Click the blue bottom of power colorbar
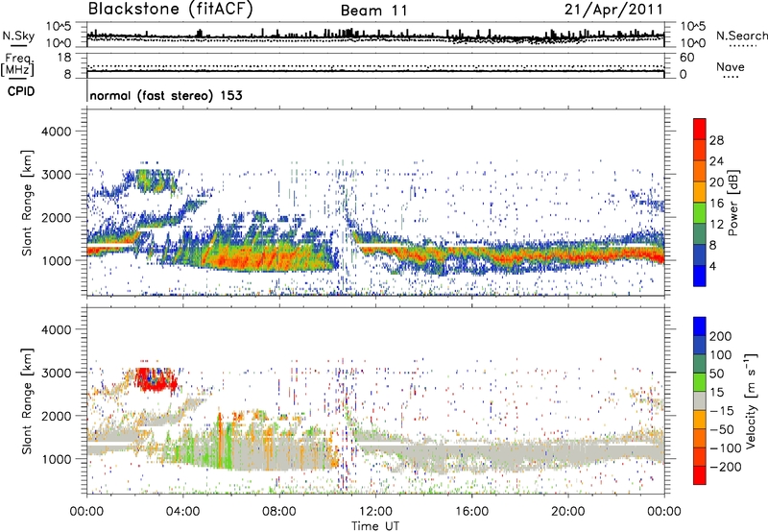Viewport: 768px width, 532px height. (x=700, y=276)
